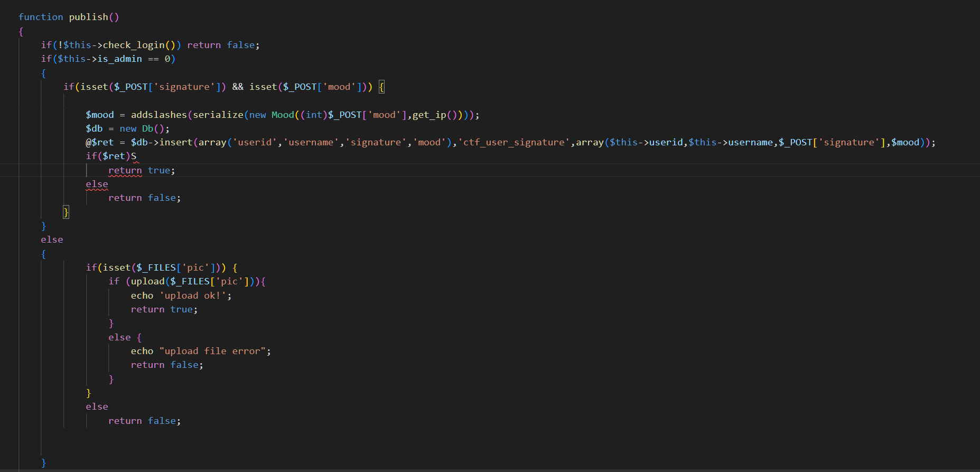
Task: Click the addslashes function call
Action: [158, 115]
